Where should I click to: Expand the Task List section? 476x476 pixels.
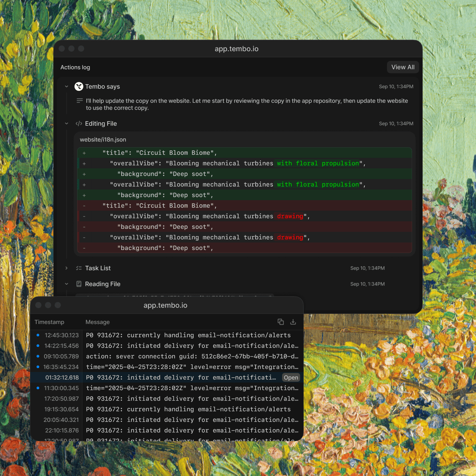coord(67,268)
